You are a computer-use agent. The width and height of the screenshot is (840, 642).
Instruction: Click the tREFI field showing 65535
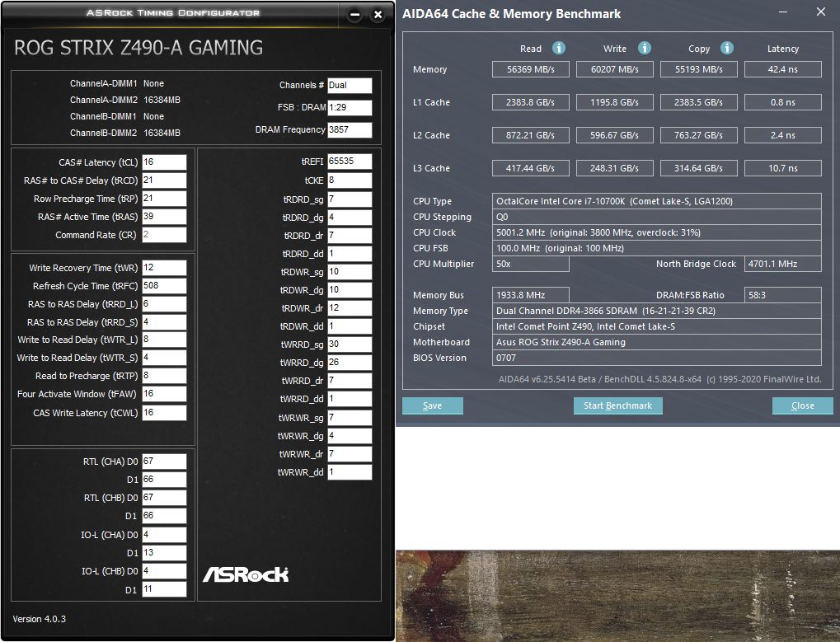350,162
